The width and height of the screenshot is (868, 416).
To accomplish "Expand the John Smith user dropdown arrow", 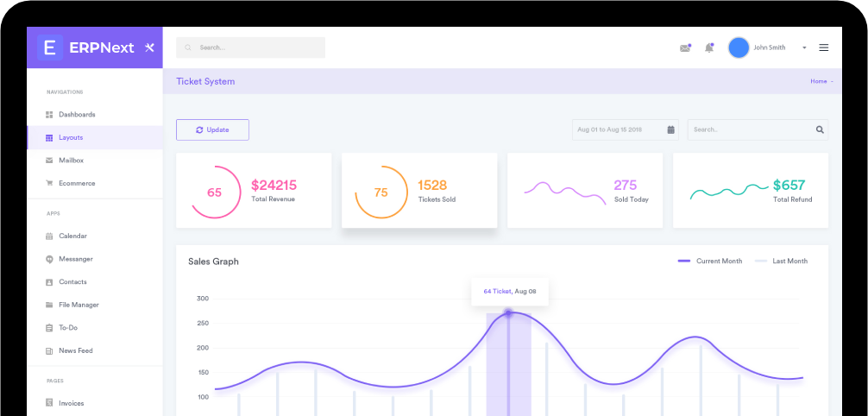I will [804, 48].
